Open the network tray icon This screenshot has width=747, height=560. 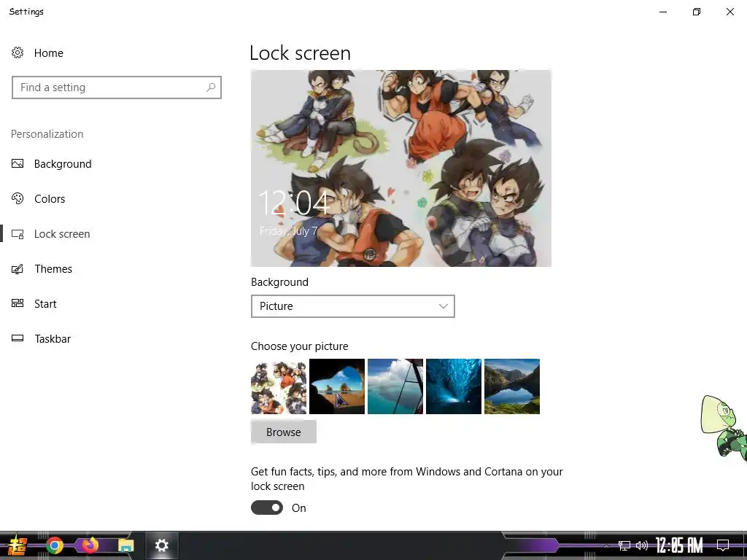(x=624, y=545)
